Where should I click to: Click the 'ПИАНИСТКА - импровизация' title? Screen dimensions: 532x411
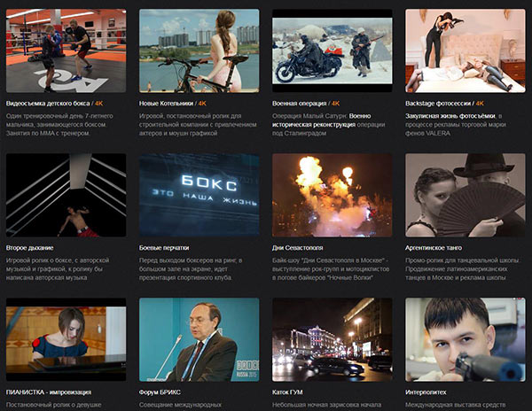pyautogui.click(x=49, y=392)
